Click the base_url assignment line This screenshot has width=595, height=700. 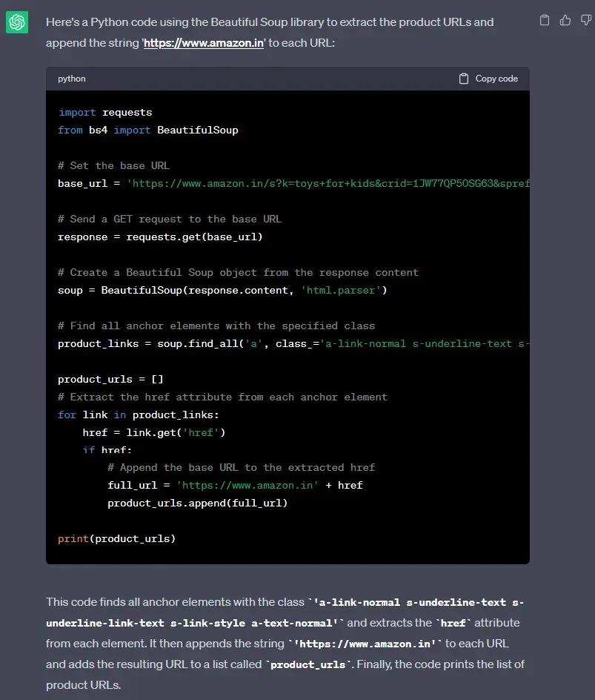tap(293, 183)
